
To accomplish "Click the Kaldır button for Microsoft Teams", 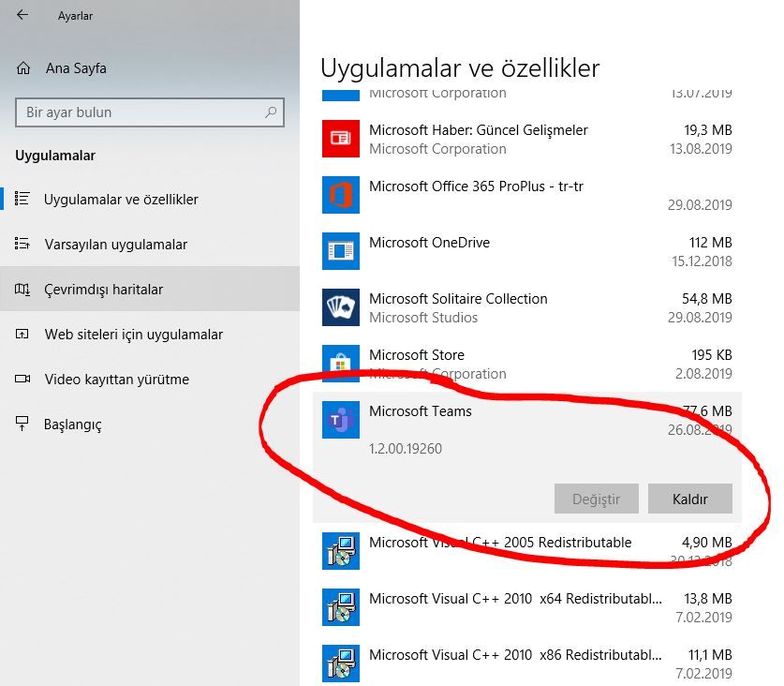I will click(x=690, y=499).
